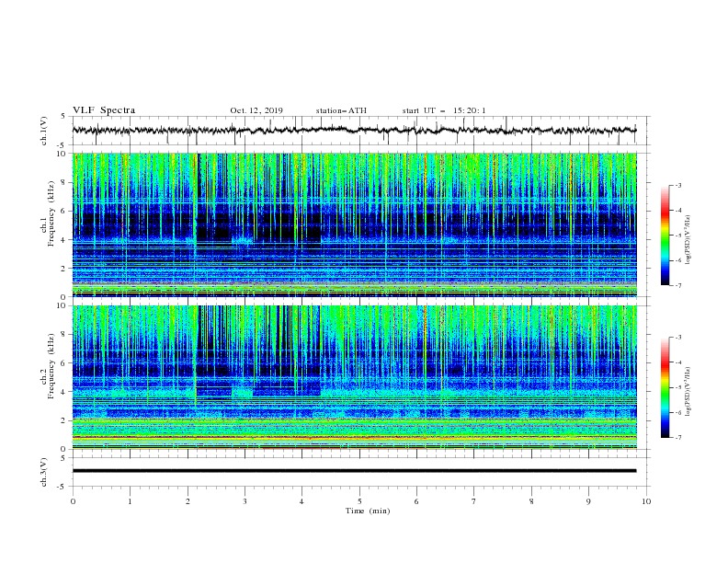
Task: Click the ch.2 'Frequency (kHz)' axis label
Action: pyautogui.click(x=51, y=366)
